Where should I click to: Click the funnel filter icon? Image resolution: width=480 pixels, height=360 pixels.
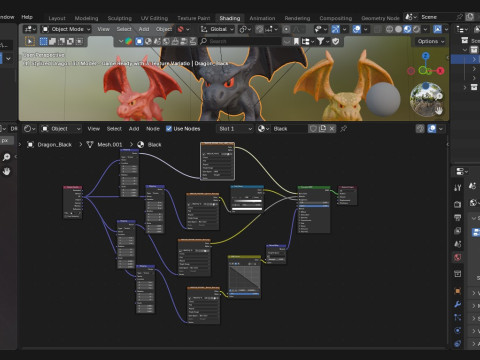pos(320,41)
